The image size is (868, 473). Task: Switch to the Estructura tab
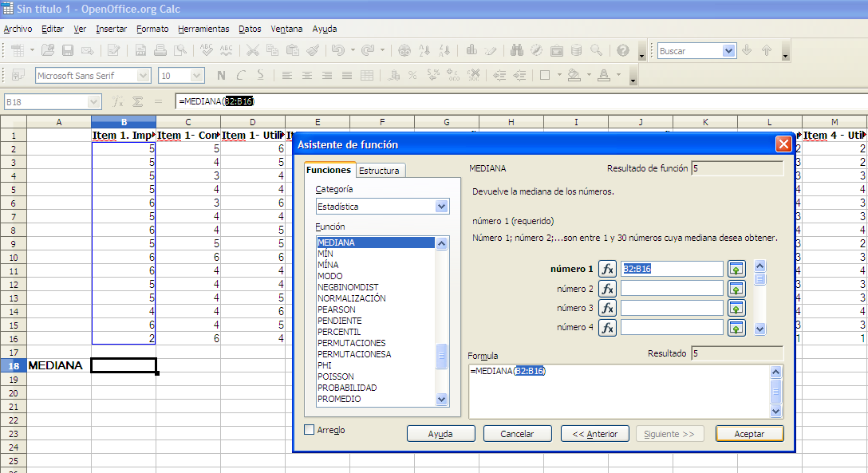point(380,171)
